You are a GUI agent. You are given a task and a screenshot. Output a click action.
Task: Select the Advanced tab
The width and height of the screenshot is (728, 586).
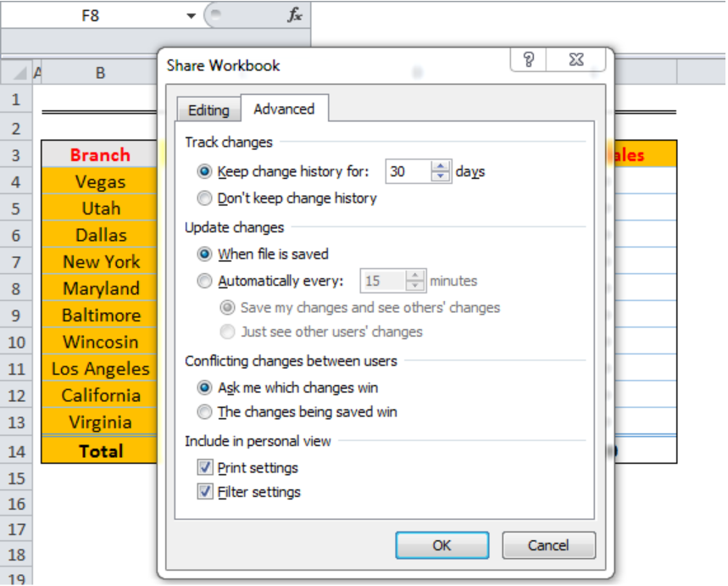284,109
